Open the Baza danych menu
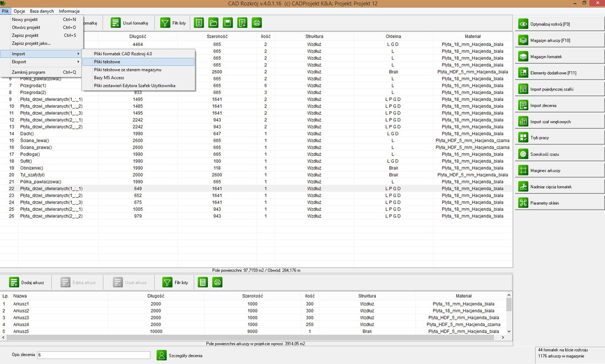The image size is (605, 364). click(x=41, y=11)
